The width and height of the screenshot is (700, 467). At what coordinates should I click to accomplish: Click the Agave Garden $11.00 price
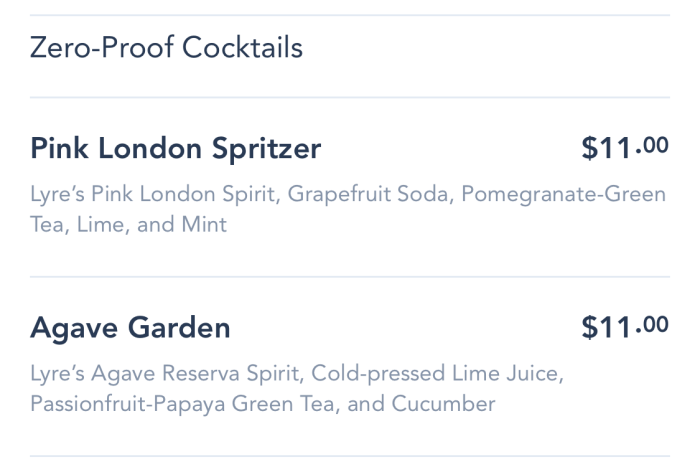(x=624, y=327)
